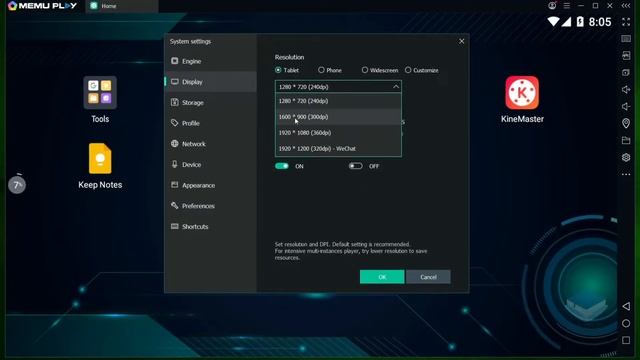Pick 1920 * 1080 (360dpi) from list
This screenshot has height=360, width=640.
point(338,133)
